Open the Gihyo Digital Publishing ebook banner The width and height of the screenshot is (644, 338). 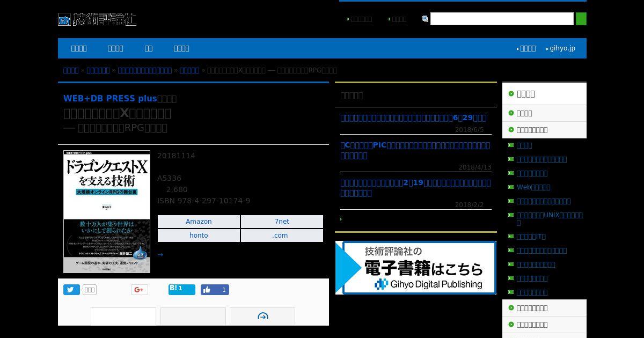click(x=415, y=268)
